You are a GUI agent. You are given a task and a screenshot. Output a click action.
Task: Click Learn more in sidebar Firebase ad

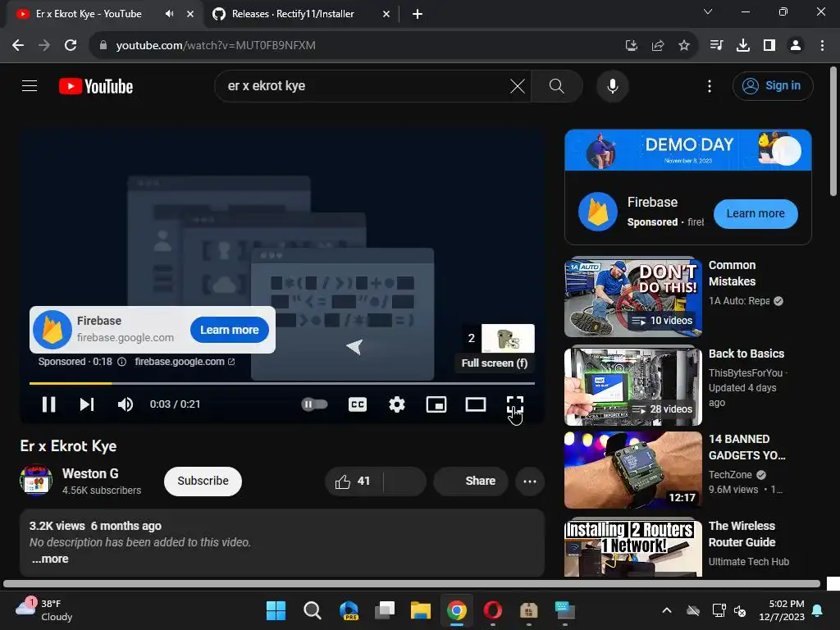point(756,214)
